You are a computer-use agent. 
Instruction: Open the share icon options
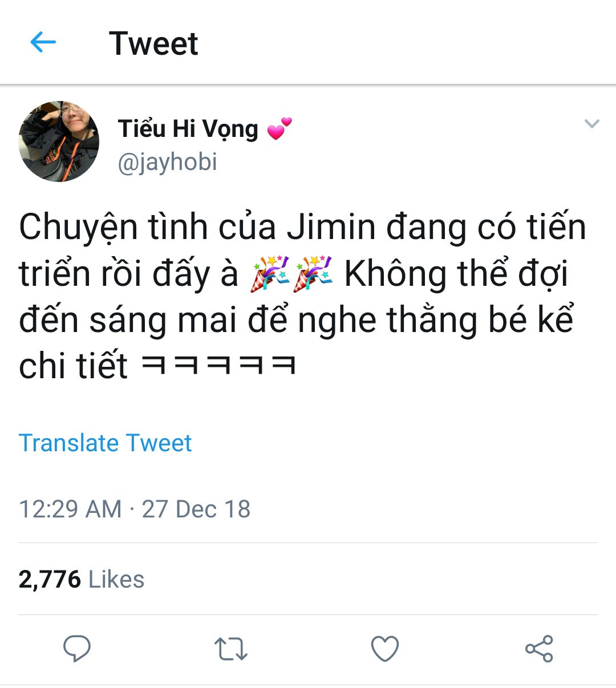(539, 649)
